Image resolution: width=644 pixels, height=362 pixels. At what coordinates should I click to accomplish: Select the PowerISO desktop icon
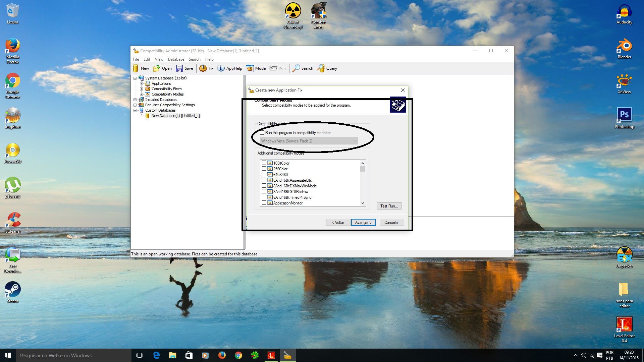13,153
